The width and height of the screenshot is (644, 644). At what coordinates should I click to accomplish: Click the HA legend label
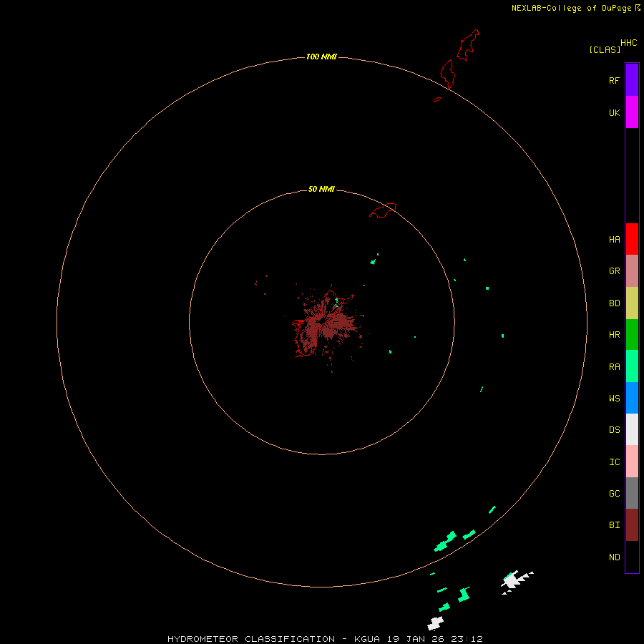(x=614, y=240)
